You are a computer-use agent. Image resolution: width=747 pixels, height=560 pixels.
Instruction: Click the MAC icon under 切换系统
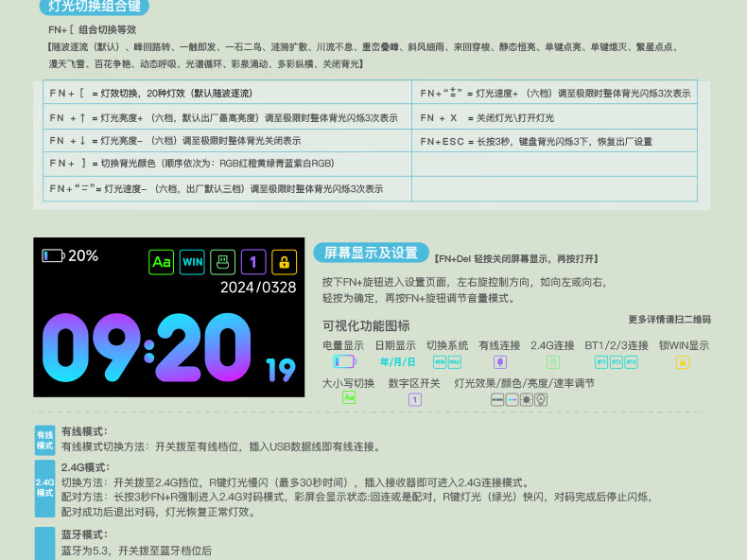(x=455, y=361)
